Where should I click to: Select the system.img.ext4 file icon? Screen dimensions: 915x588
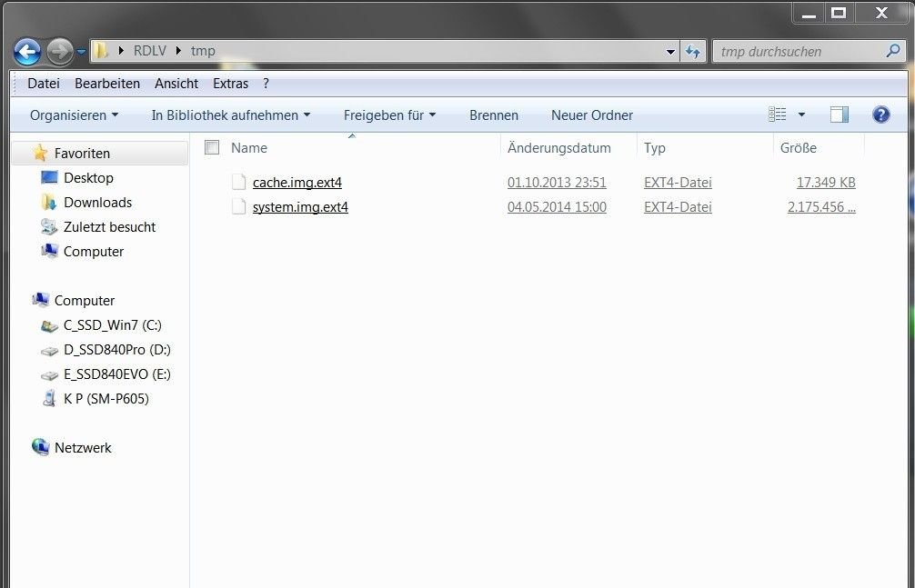238,206
